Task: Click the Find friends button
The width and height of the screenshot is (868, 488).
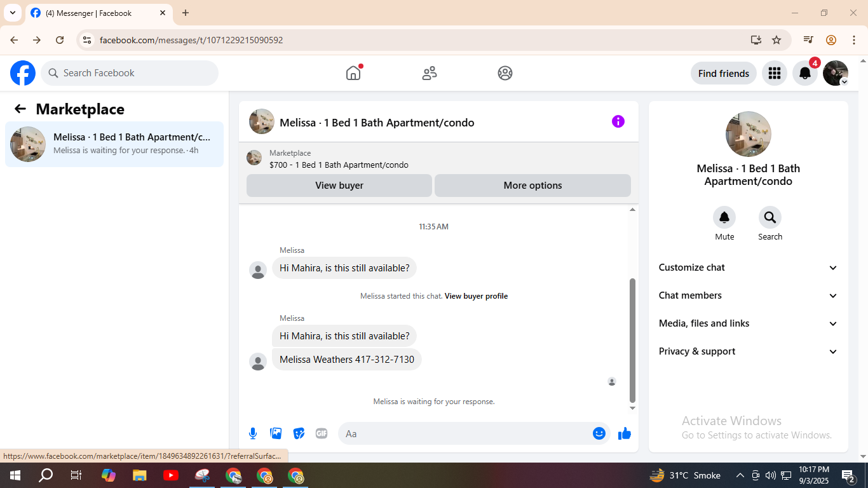Action: 724,73
